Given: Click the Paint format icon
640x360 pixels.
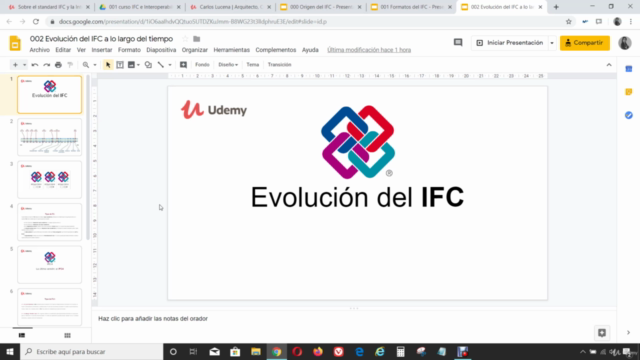Looking at the screenshot, I should [70, 64].
